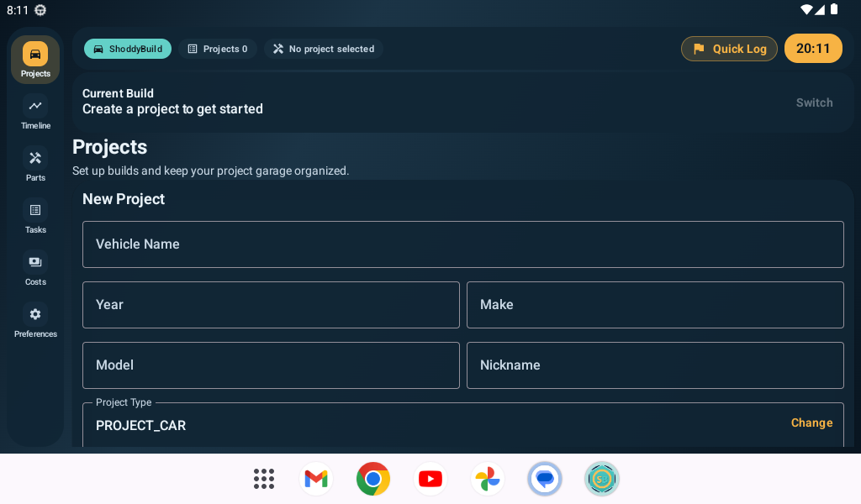
Task: Click Switch next to Current Build
Action: point(813,102)
